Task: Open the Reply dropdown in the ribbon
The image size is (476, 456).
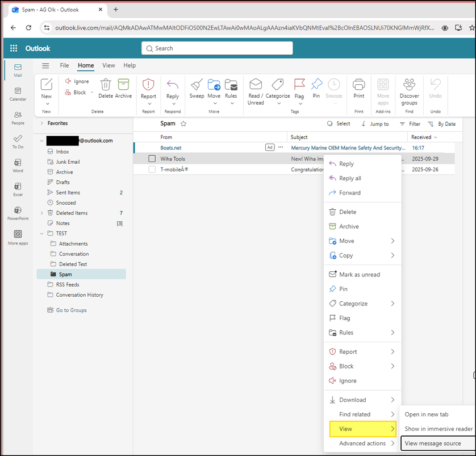Action: click(x=174, y=103)
